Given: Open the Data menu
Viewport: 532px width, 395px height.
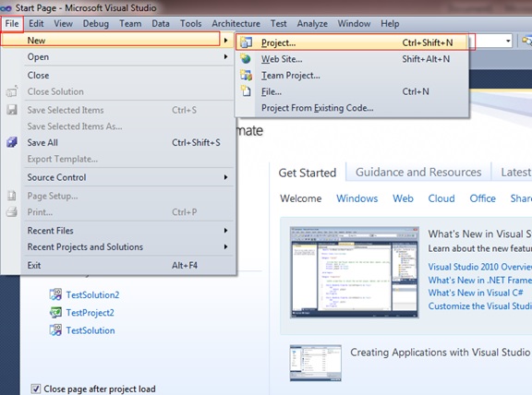Looking at the screenshot, I should click(x=161, y=24).
